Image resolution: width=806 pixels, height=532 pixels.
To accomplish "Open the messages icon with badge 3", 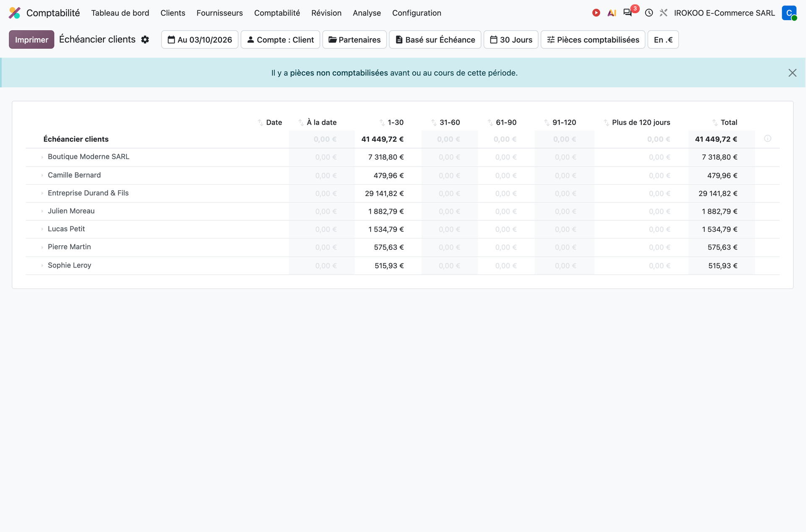I will (x=628, y=13).
